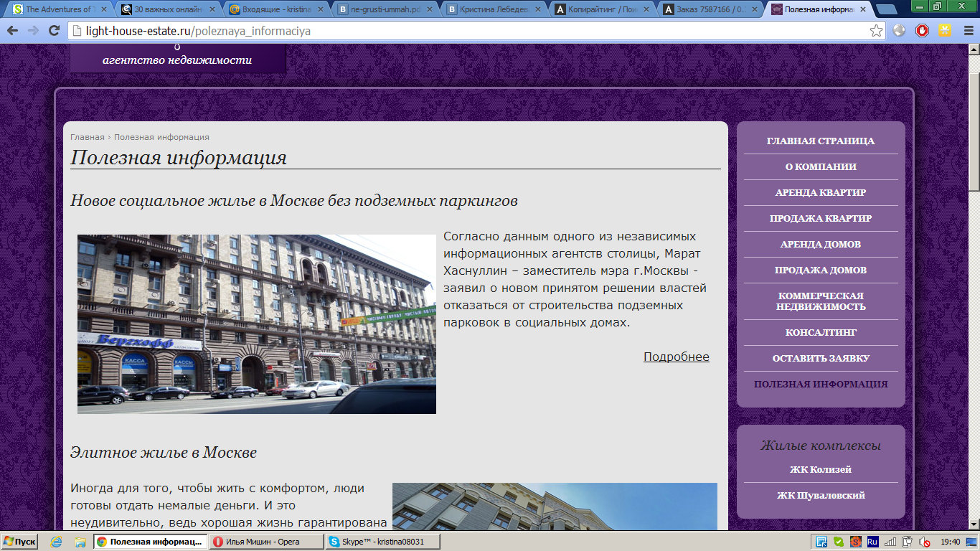Click scrollbar up arrow at top

pos(974,50)
